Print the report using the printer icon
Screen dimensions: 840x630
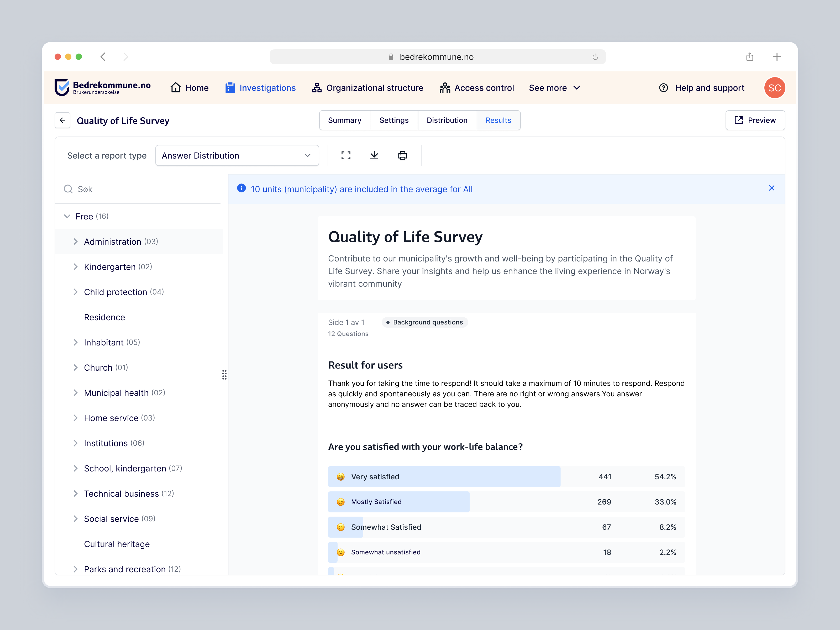click(x=402, y=155)
